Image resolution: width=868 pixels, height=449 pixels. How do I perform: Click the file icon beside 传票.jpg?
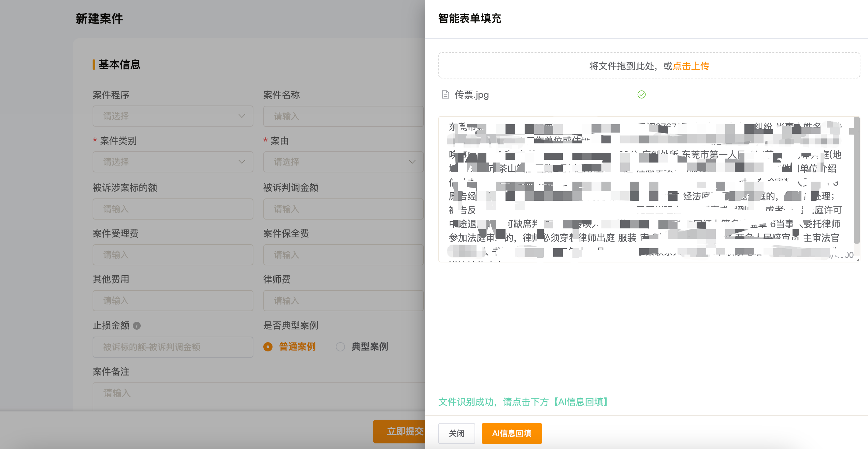pos(446,95)
